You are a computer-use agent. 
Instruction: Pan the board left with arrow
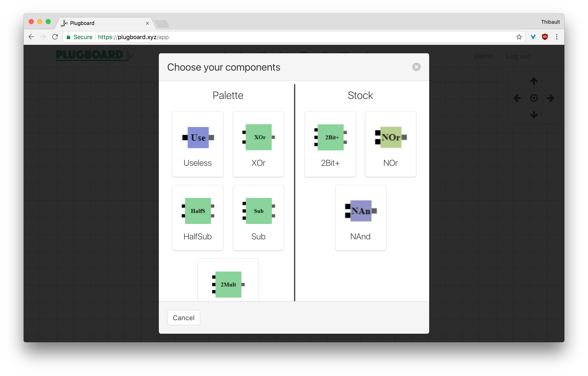[x=517, y=98]
